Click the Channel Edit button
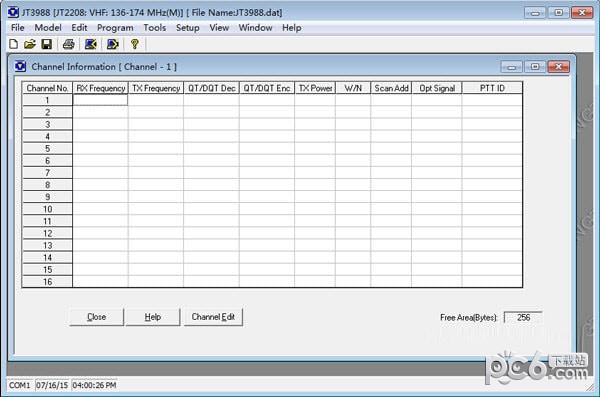600x397 pixels. click(x=213, y=317)
